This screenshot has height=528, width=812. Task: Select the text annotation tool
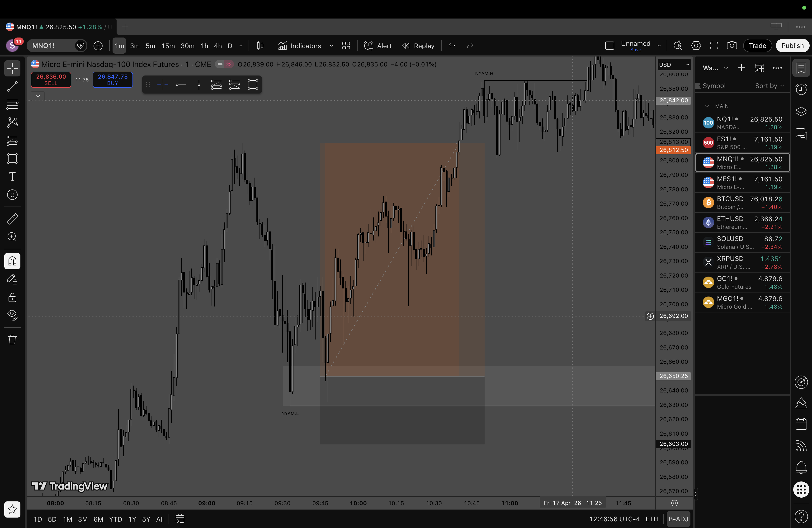pyautogui.click(x=12, y=177)
